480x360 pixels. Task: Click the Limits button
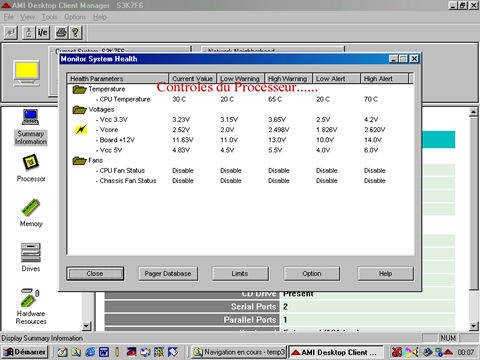[240, 274]
